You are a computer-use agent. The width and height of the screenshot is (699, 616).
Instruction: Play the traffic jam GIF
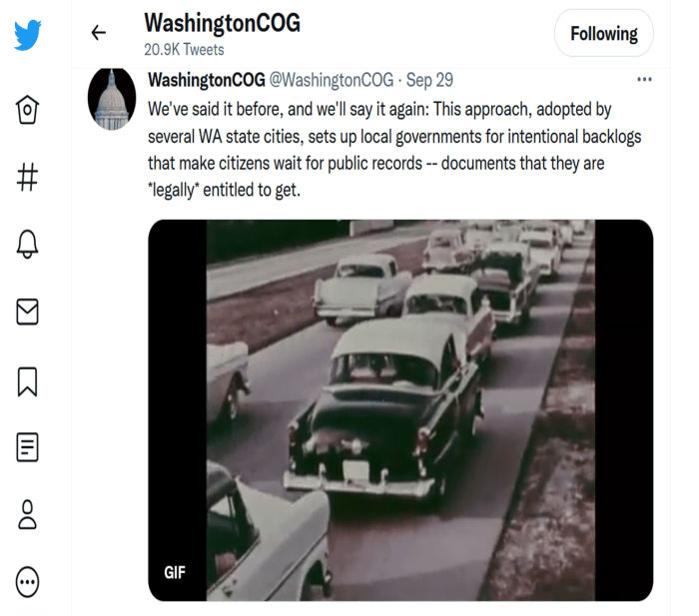pos(399,409)
